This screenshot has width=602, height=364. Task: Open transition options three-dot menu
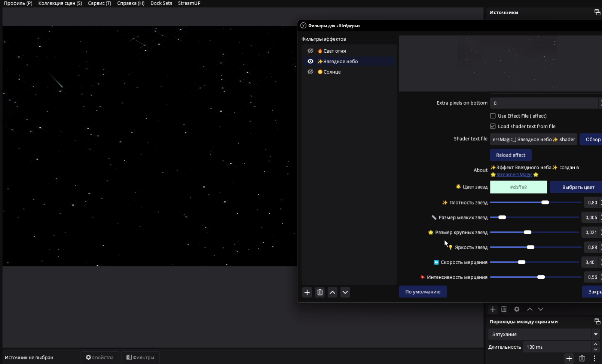[x=594, y=358]
